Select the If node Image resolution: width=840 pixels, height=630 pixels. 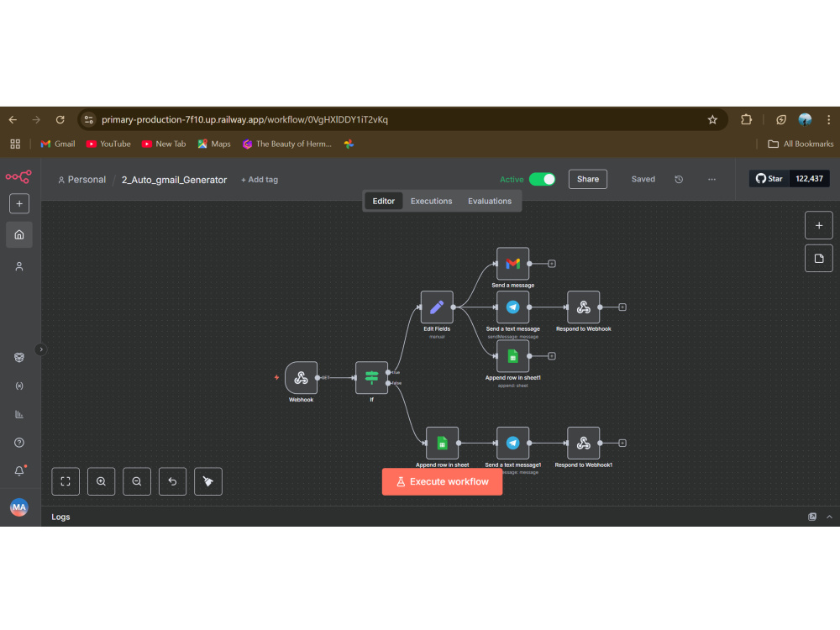(x=372, y=378)
